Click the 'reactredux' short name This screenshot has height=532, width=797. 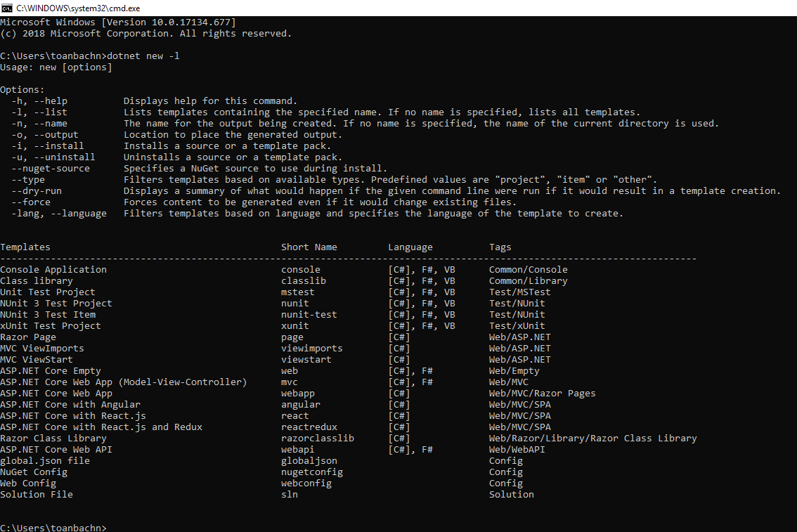(309, 427)
